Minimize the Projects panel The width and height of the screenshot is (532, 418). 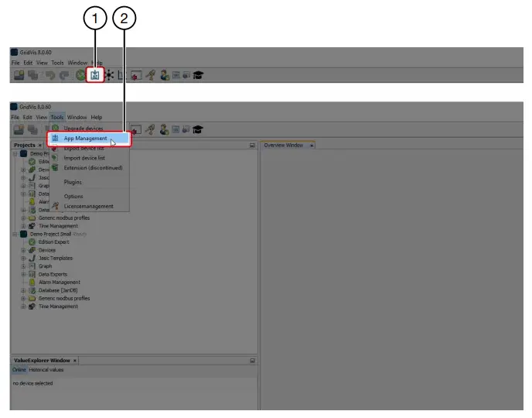pyautogui.click(x=252, y=146)
